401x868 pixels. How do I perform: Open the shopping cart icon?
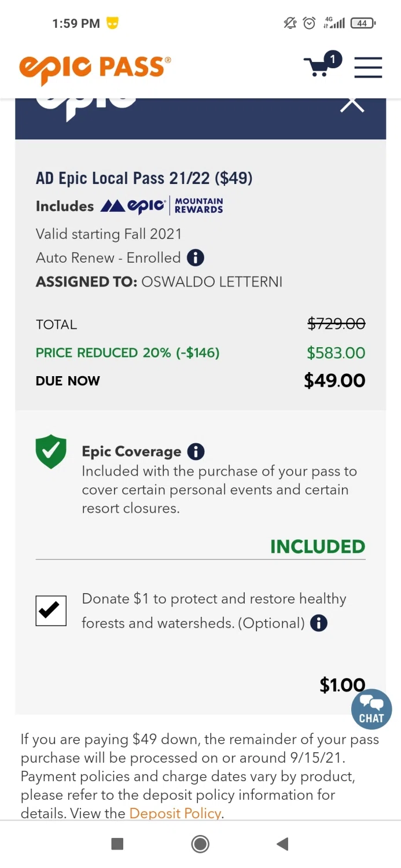coord(318,67)
